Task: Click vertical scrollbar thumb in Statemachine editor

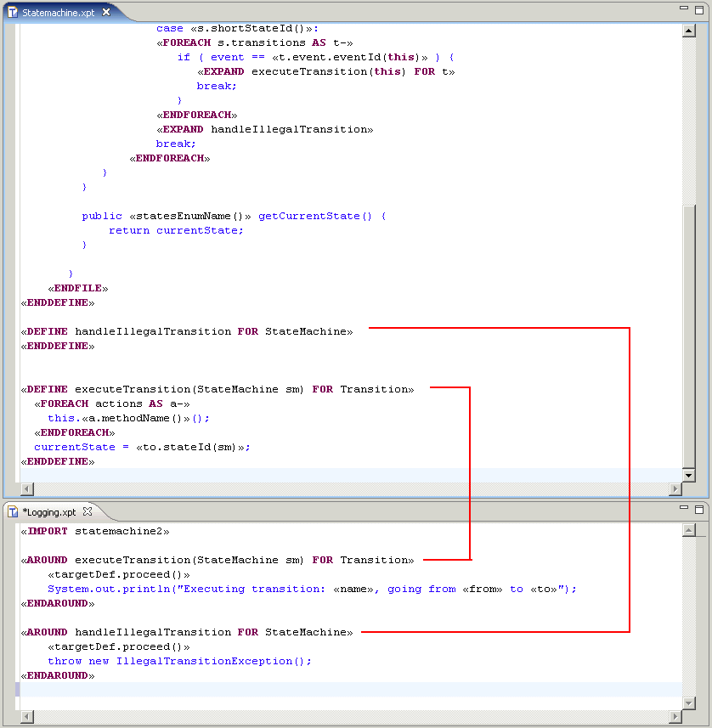Action: coord(689,336)
